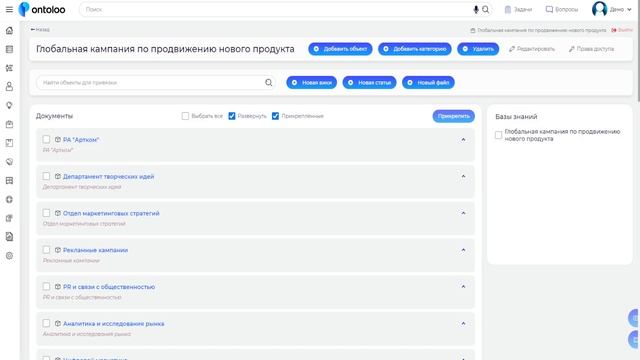Tick the Выбрать все checkbox
Viewport: 640px width, 360px height.
point(185,116)
